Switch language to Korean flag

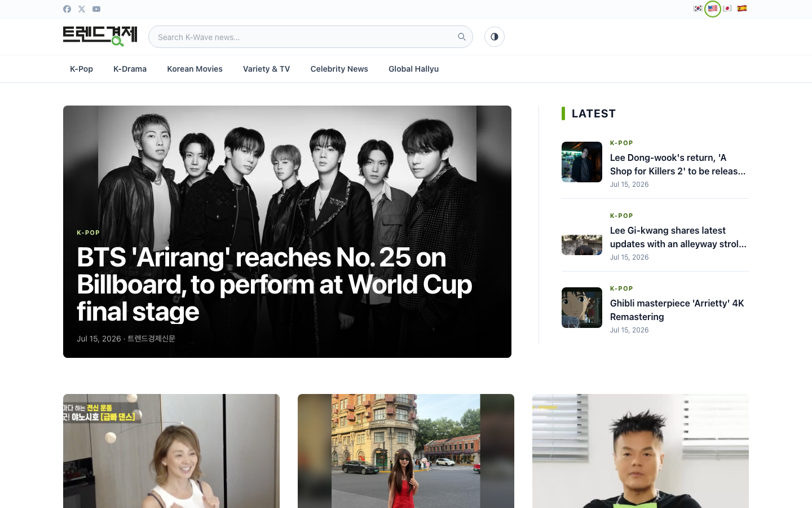click(x=698, y=8)
